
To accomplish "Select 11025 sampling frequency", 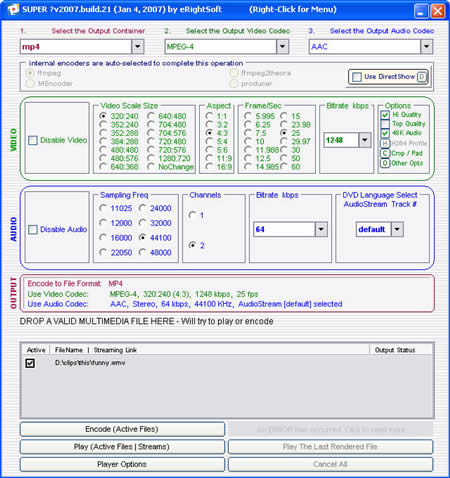I will [x=103, y=208].
